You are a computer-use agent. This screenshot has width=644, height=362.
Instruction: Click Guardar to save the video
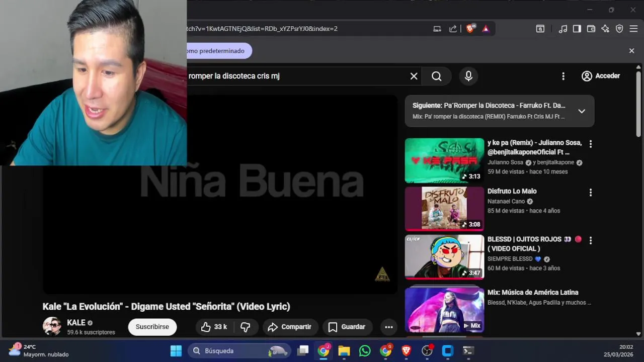347,327
